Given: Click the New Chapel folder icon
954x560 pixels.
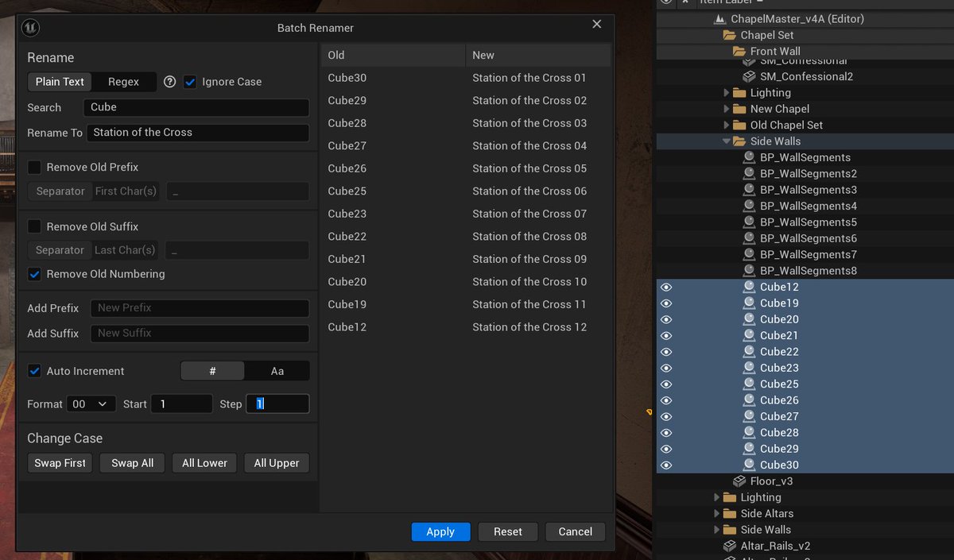Looking at the screenshot, I should (739, 109).
